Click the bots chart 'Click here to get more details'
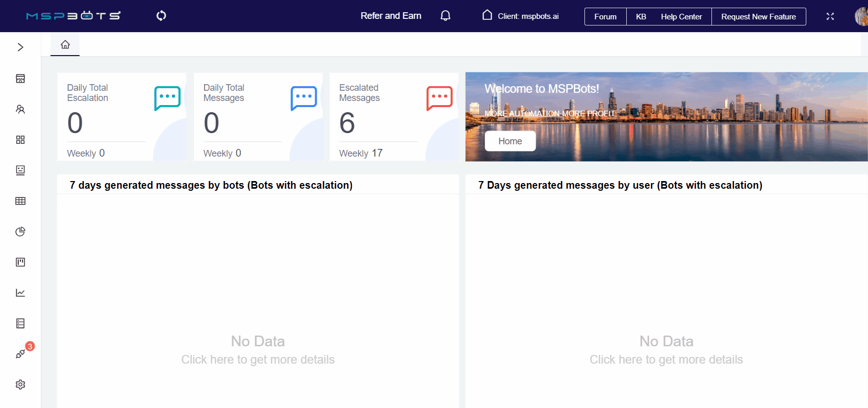 [x=258, y=360]
